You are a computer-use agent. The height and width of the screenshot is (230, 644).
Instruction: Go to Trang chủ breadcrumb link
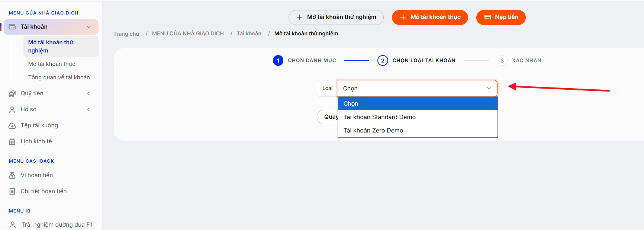pyautogui.click(x=126, y=34)
